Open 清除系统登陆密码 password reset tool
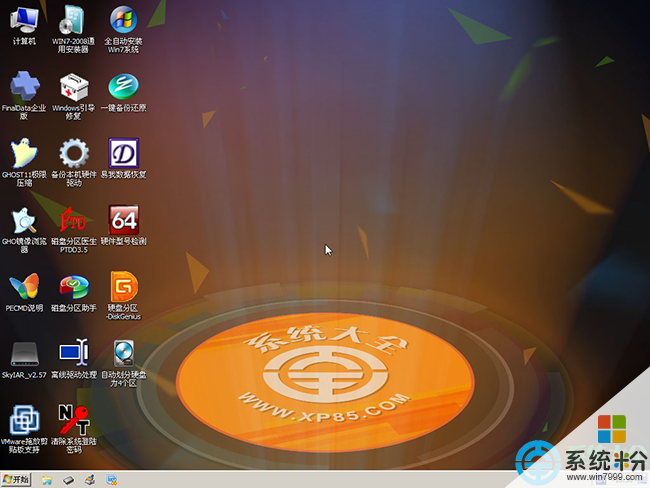The height and width of the screenshot is (488, 650). tap(73, 420)
